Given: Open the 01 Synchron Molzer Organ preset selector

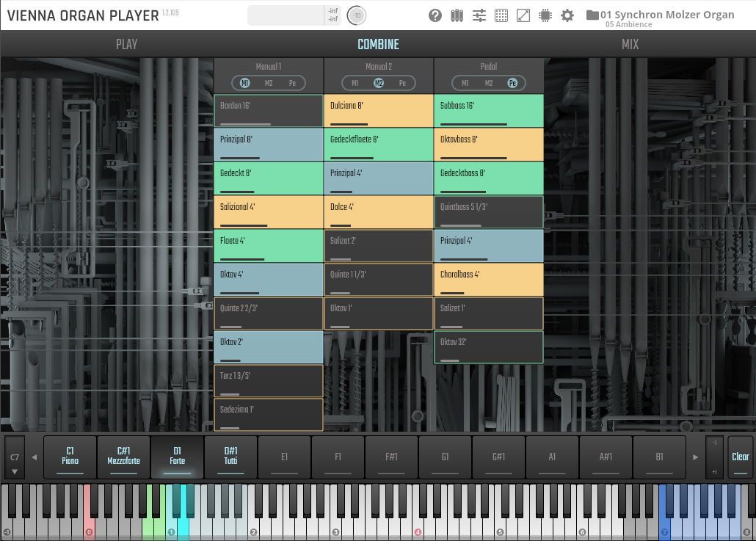Looking at the screenshot, I should point(666,15).
